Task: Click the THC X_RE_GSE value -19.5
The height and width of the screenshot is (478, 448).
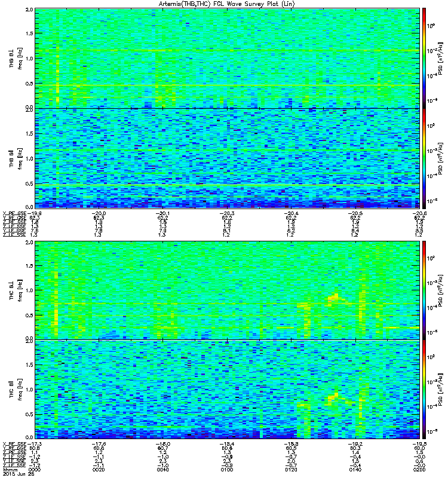Action: (419, 444)
